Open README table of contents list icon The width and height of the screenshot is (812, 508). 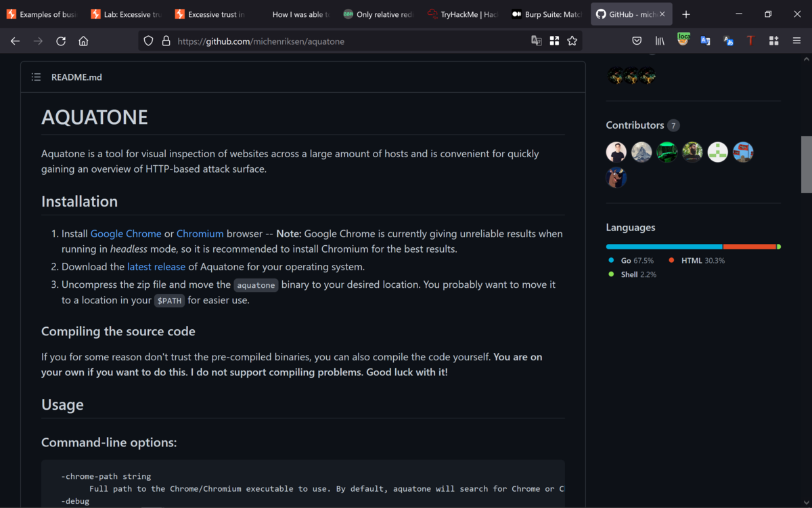36,77
